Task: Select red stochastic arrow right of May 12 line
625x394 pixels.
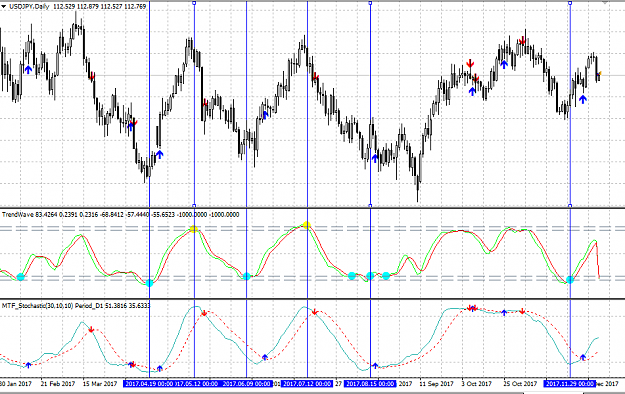Action: coord(204,313)
